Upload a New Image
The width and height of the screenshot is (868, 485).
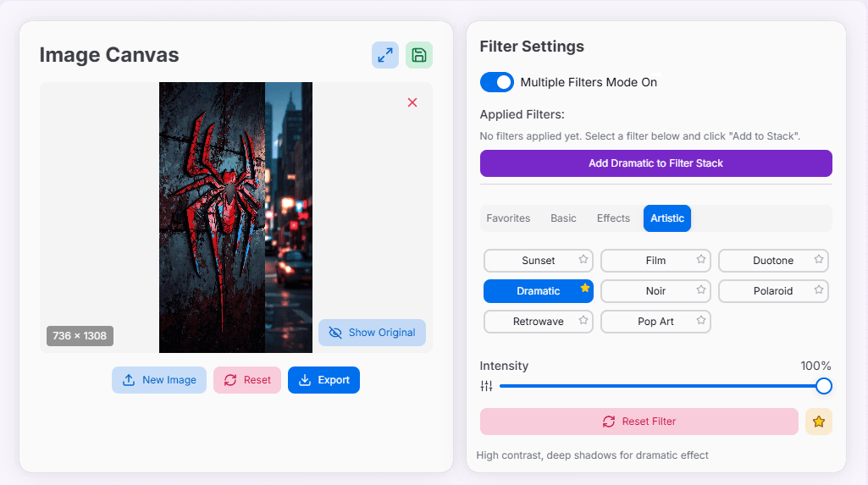[159, 380]
